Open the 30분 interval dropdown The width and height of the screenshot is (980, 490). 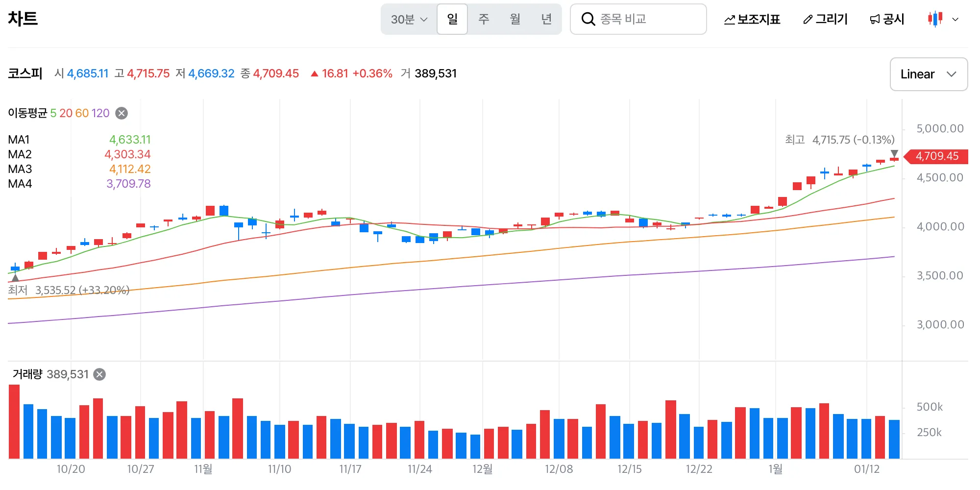pyautogui.click(x=408, y=19)
